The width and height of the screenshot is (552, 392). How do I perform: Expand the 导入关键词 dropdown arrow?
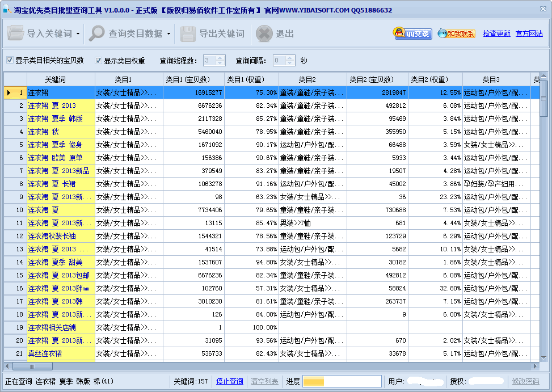click(78, 34)
